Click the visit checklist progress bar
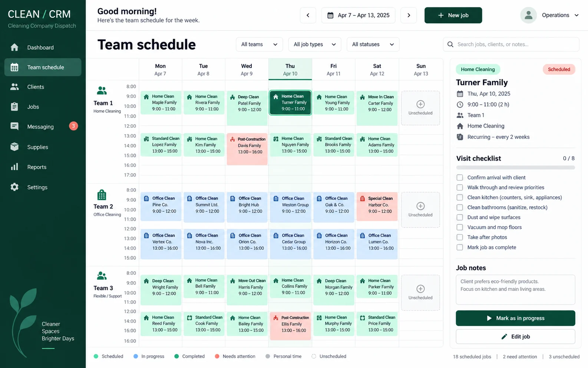The height and width of the screenshot is (368, 588). 515,168
